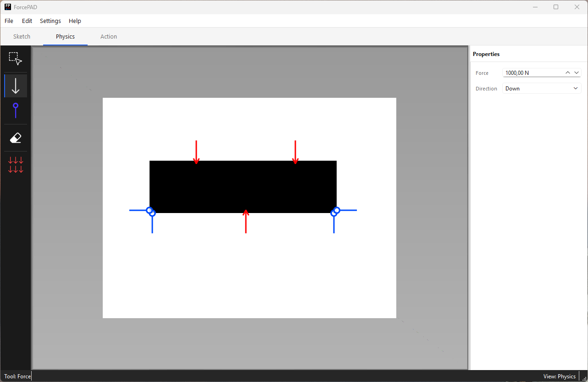
Task: Click the black rectangle body
Action: pyautogui.click(x=243, y=187)
